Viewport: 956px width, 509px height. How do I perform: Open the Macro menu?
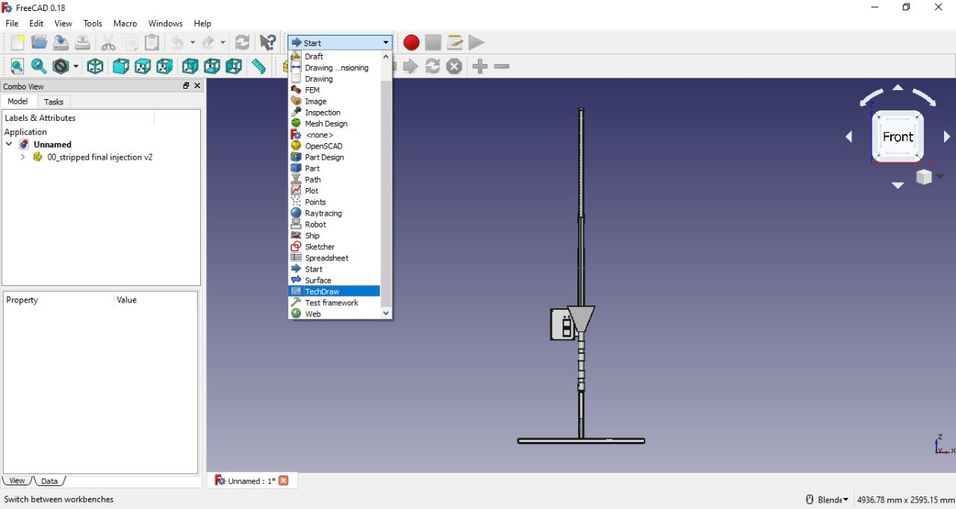point(125,23)
